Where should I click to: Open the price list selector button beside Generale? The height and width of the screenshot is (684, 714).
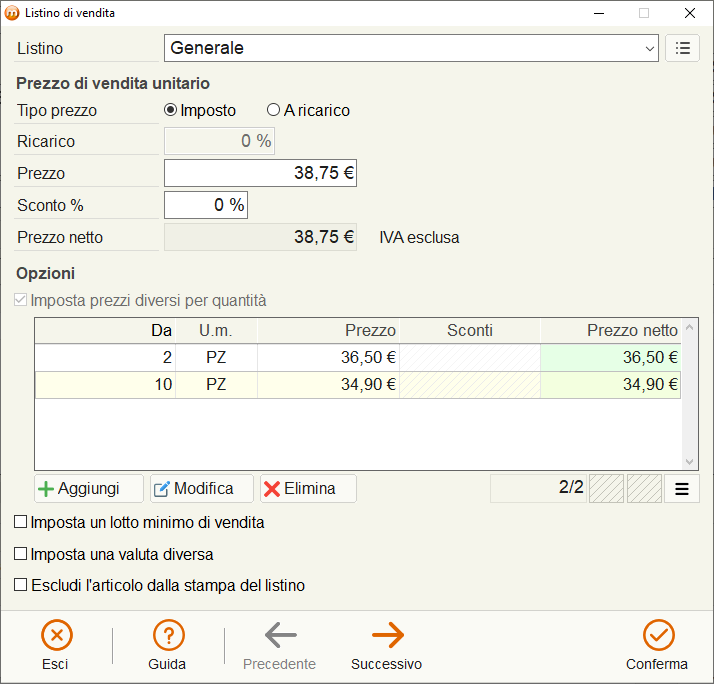point(682,48)
